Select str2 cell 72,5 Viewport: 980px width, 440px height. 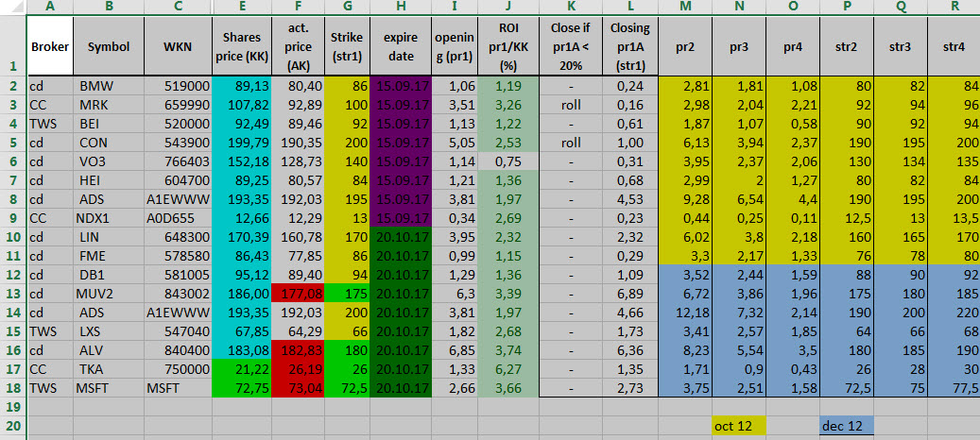846,387
